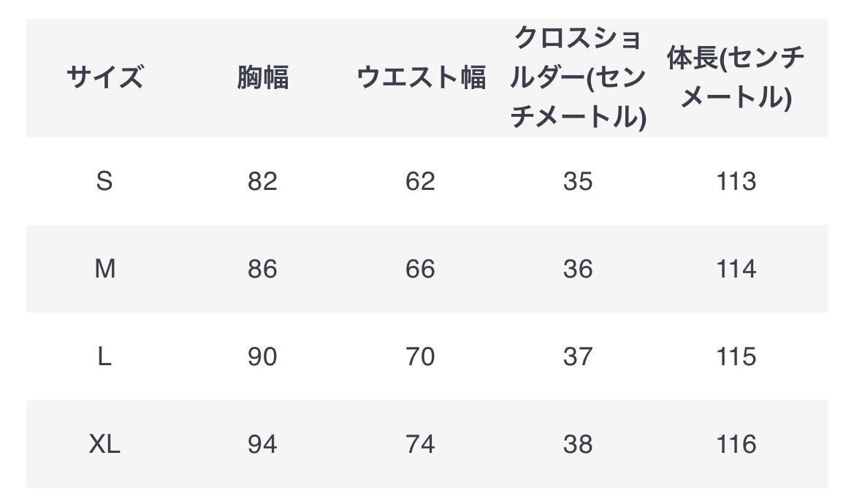This screenshot has height=504, width=854.
Task: Select the S size row label
Action: [104, 181]
